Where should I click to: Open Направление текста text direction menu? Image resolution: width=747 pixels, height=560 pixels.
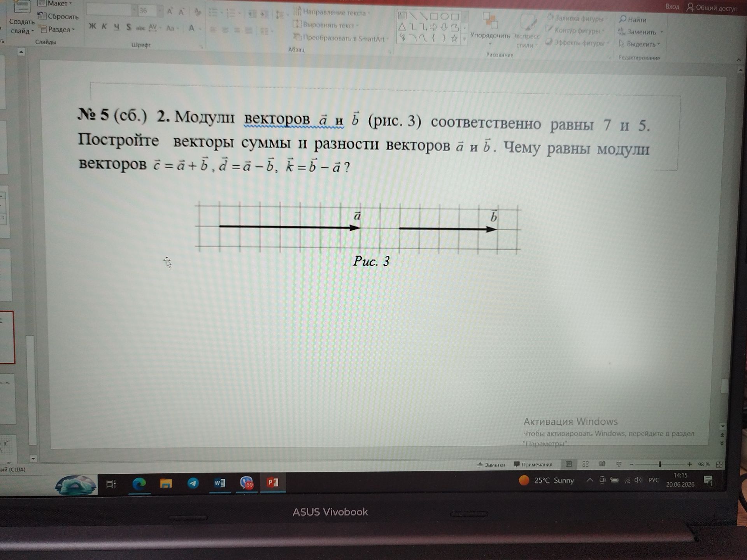pos(331,12)
